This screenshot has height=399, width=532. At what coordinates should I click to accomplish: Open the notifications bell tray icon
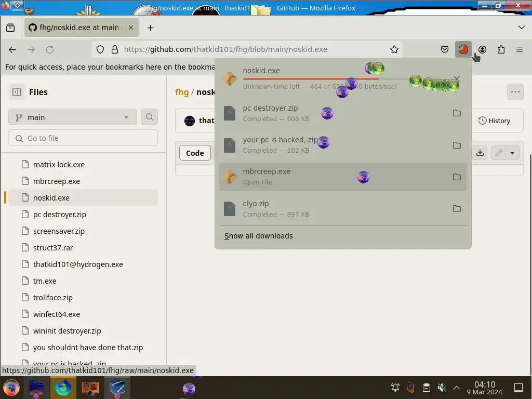[395, 388]
